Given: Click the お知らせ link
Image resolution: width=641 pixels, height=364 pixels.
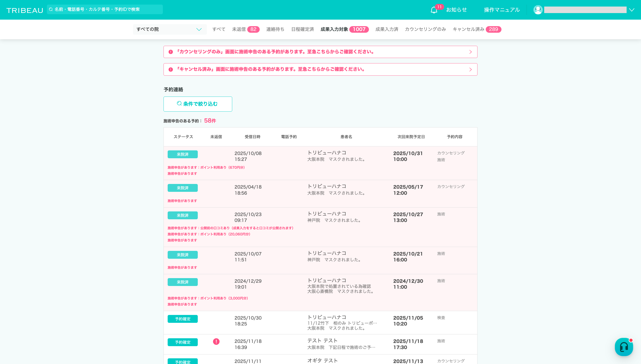Looking at the screenshot, I should 456,10.
